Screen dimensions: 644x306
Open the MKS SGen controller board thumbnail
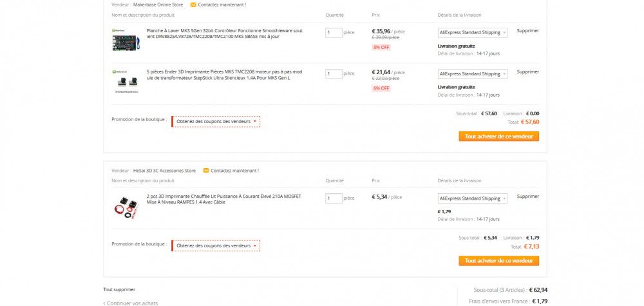(124, 40)
